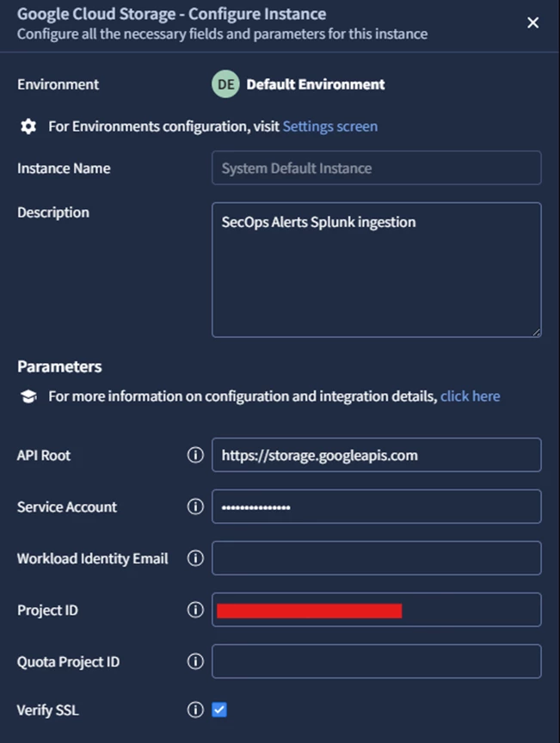The width and height of the screenshot is (560, 743).
Task: Show info tooltip for Project ID
Action: (195, 610)
